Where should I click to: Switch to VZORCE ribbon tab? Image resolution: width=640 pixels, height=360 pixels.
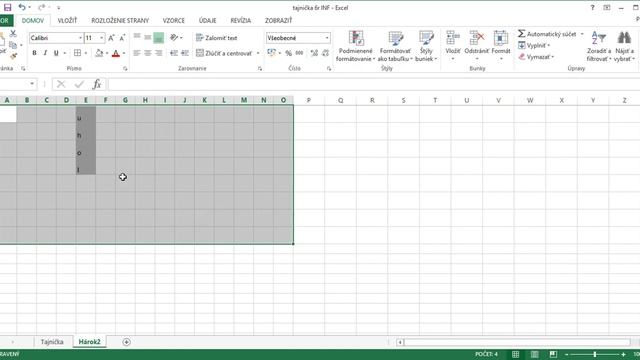point(173,20)
